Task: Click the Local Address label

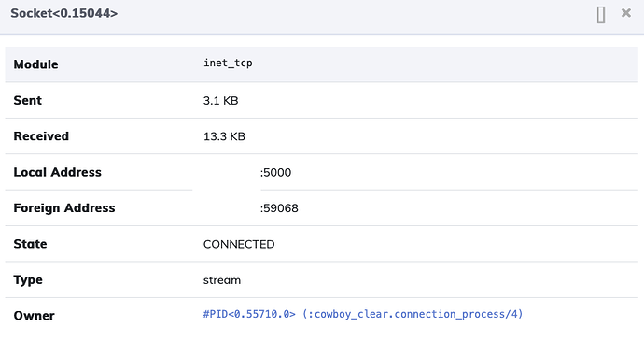Action: [x=58, y=172]
